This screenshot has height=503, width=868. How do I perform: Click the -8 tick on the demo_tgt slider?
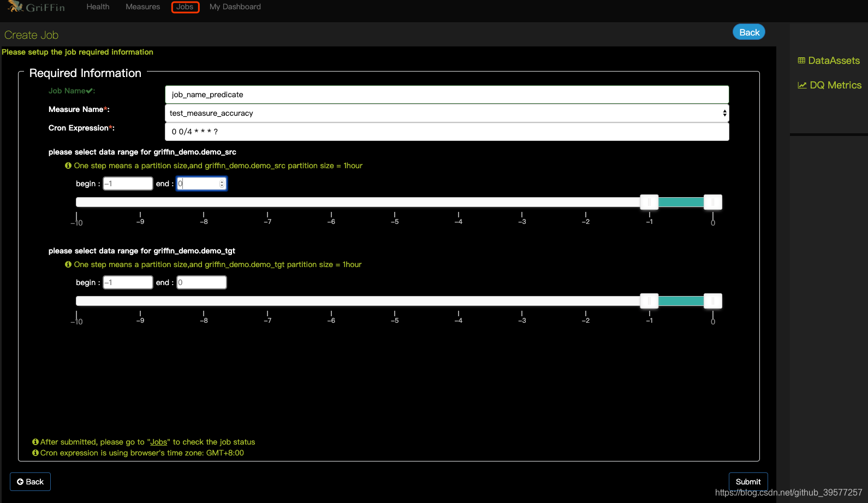(204, 318)
